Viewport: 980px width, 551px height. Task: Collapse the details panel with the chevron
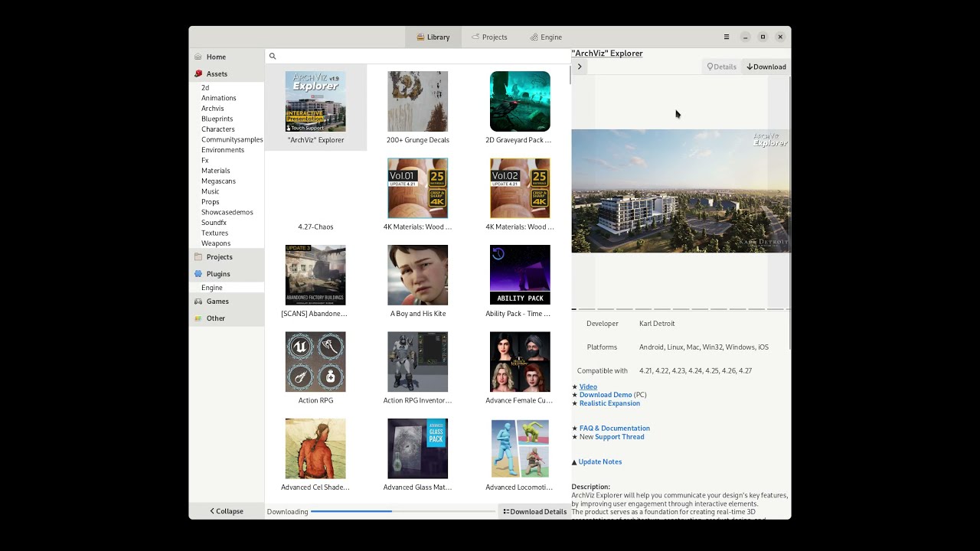580,67
